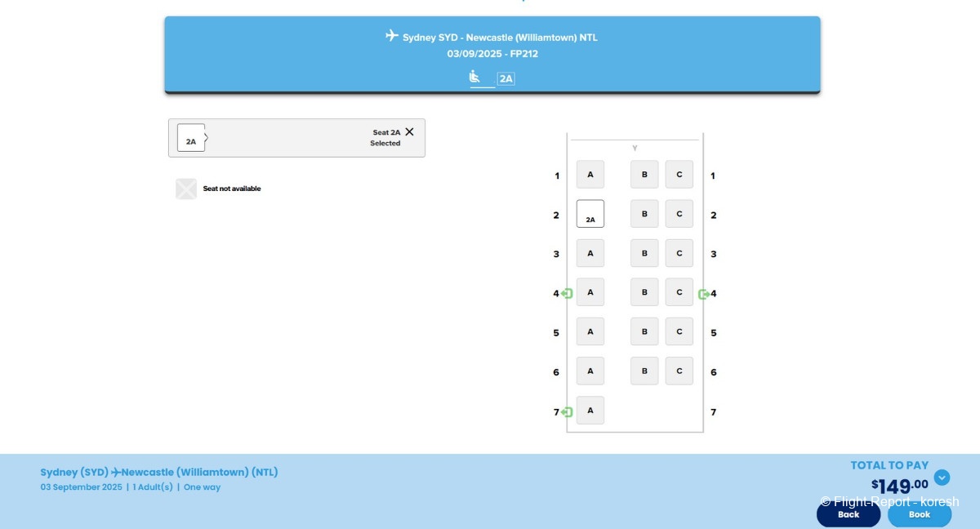
Task: Click the 2A seat thumbnail in selection card
Action: 191,138
